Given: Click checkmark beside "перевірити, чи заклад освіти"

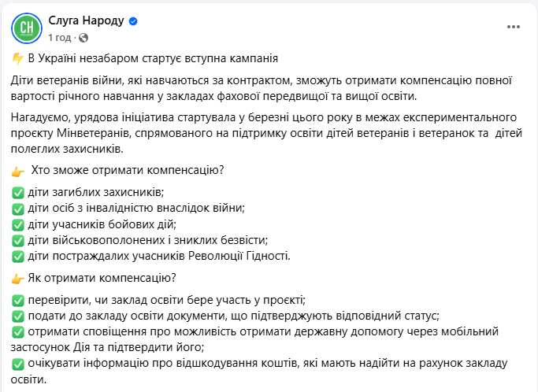Looking at the screenshot, I should [x=18, y=301].
